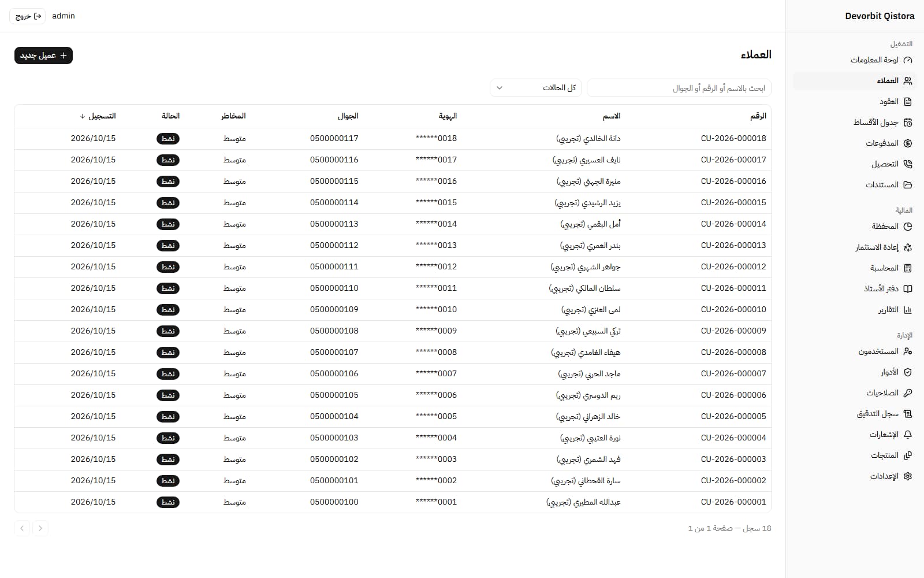Open the التقارير reports chart icon
The image size is (924, 578).
click(908, 310)
